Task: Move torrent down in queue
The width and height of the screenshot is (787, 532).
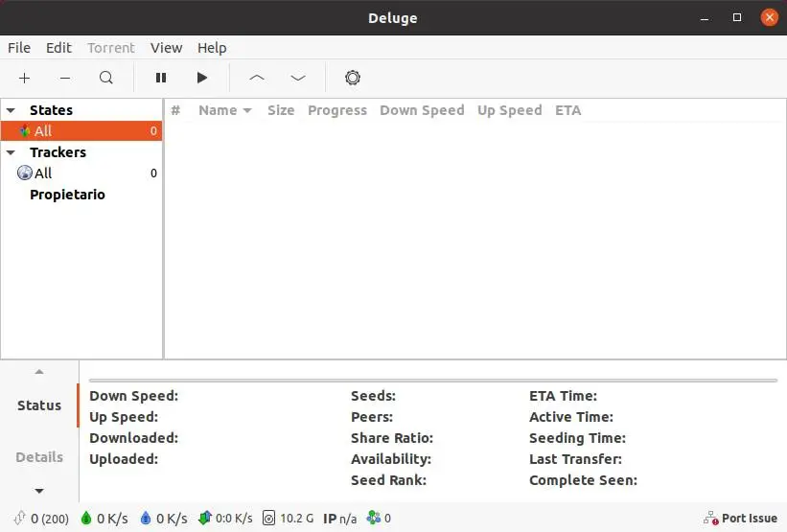Action: coord(298,78)
